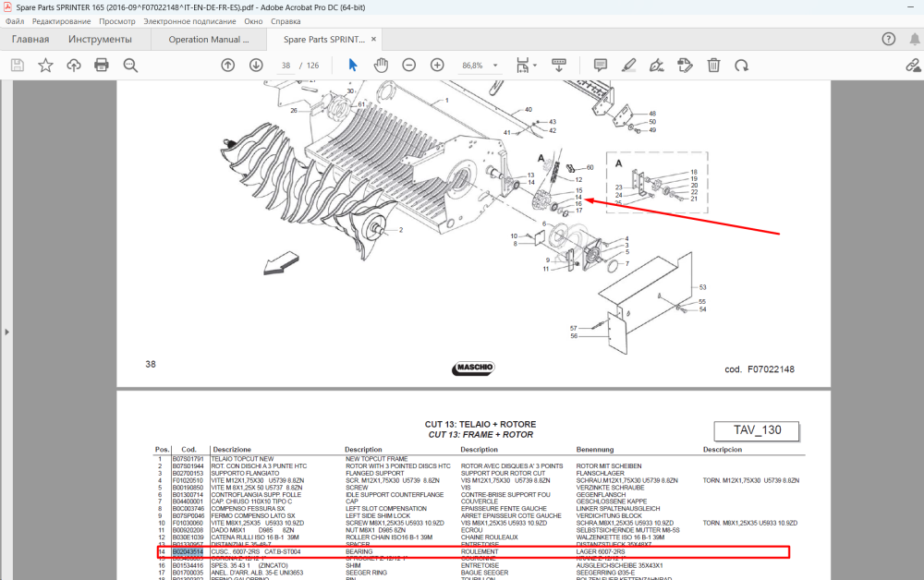Screen dimensions: 924x580
Task: Select the highlighter pen tool
Action: click(x=628, y=65)
